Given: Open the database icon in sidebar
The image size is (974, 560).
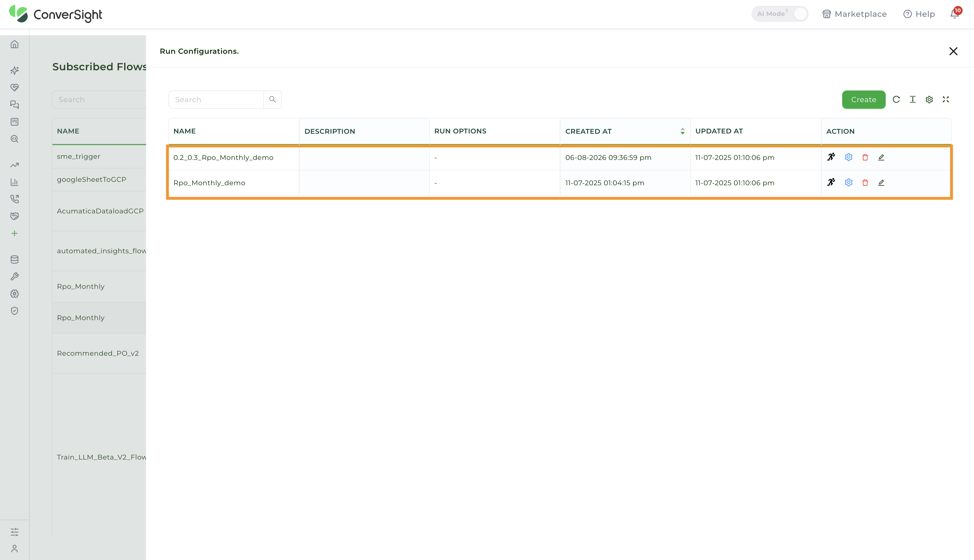Looking at the screenshot, I should pos(15,260).
